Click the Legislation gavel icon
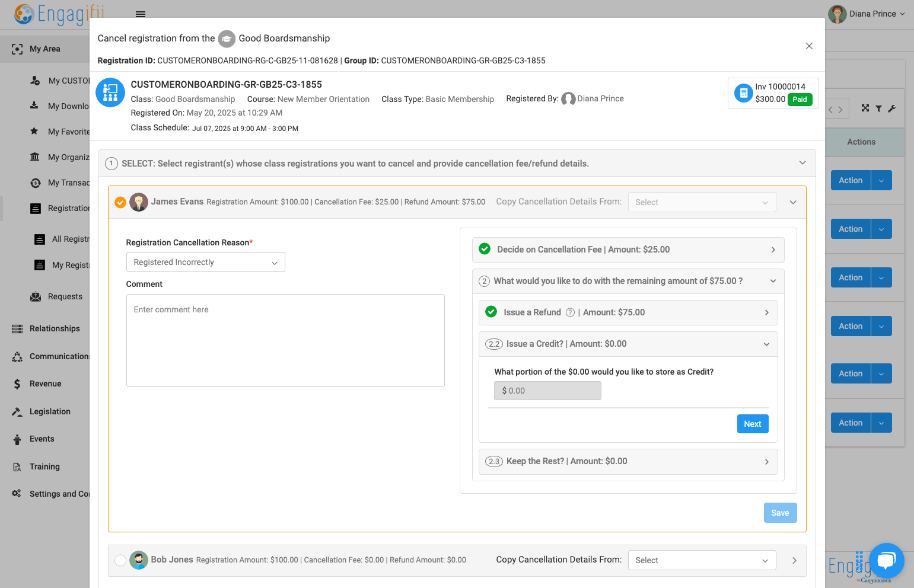The width and height of the screenshot is (914, 588). click(x=17, y=411)
